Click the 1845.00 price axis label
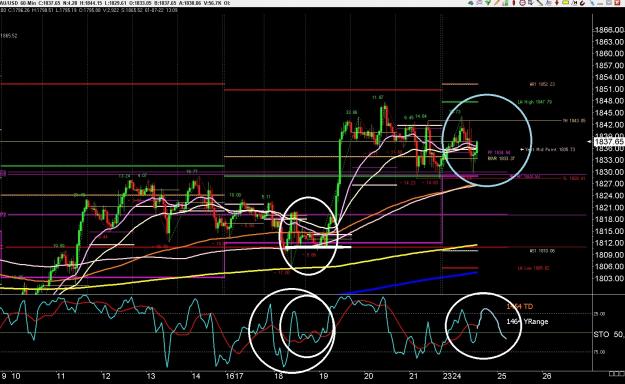The width and height of the screenshot is (625, 384). [x=609, y=113]
